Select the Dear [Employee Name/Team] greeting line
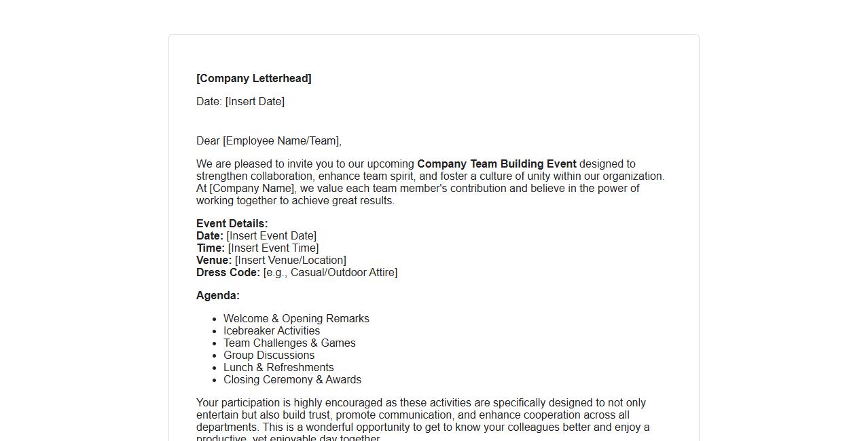Image resolution: width=868 pixels, height=441 pixels. (x=268, y=141)
